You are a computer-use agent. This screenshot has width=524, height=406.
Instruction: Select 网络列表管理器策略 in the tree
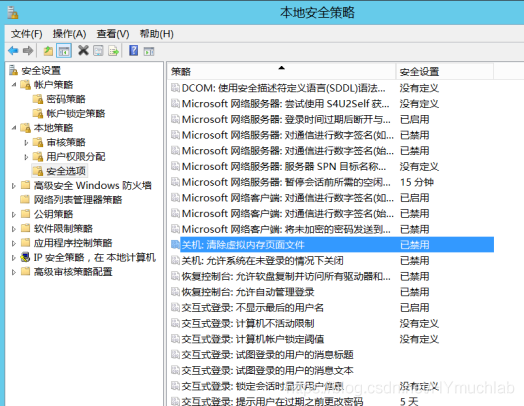(78, 200)
